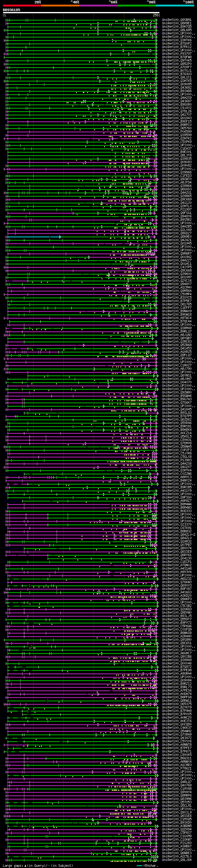Click the query end position 258
Image resolution: width=197 pixels, height=868 pixels.
pyautogui.click(x=155, y=15)
